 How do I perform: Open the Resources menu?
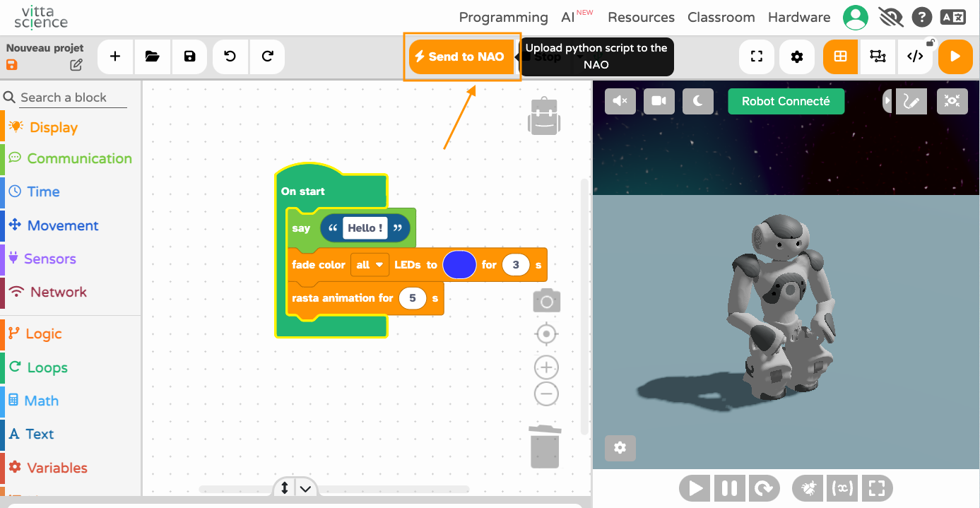click(x=641, y=17)
